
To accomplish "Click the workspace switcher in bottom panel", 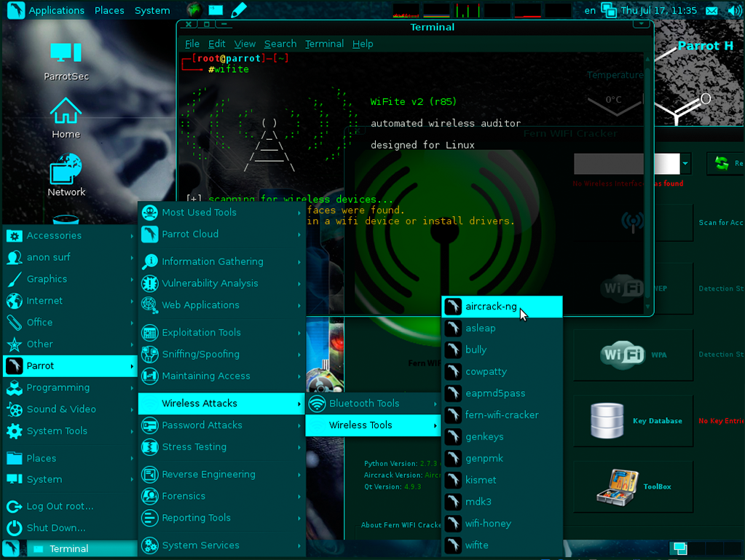I will pos(705,548).
